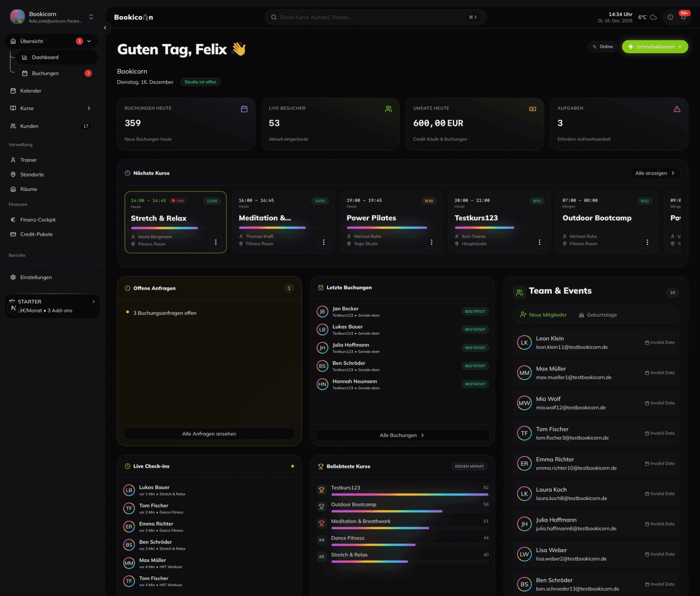Toggle the Online status indicator

coord(602,46)
